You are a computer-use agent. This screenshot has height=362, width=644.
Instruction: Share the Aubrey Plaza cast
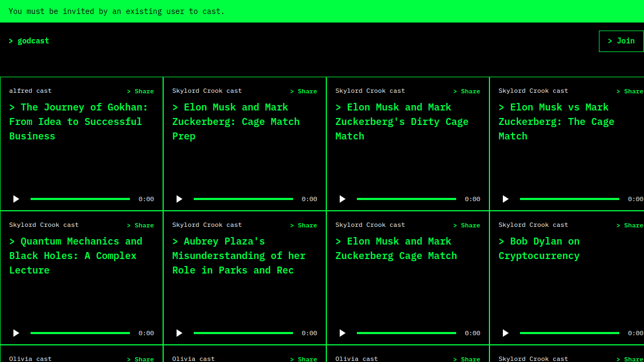(304, 225)
